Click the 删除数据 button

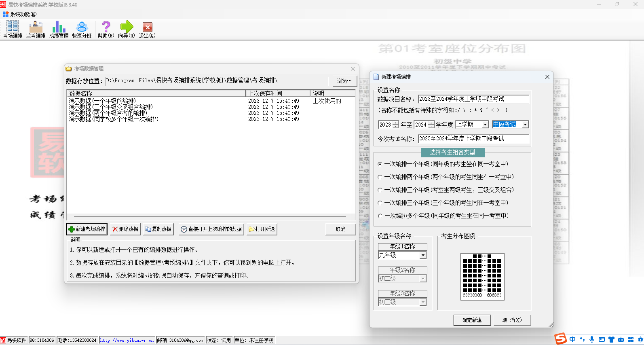(125, 229)
